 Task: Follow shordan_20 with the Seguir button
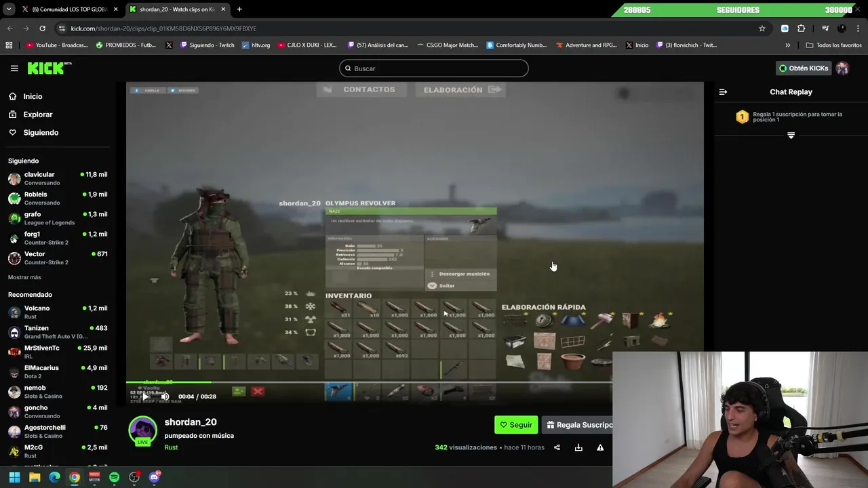click(x=516, y=425)
